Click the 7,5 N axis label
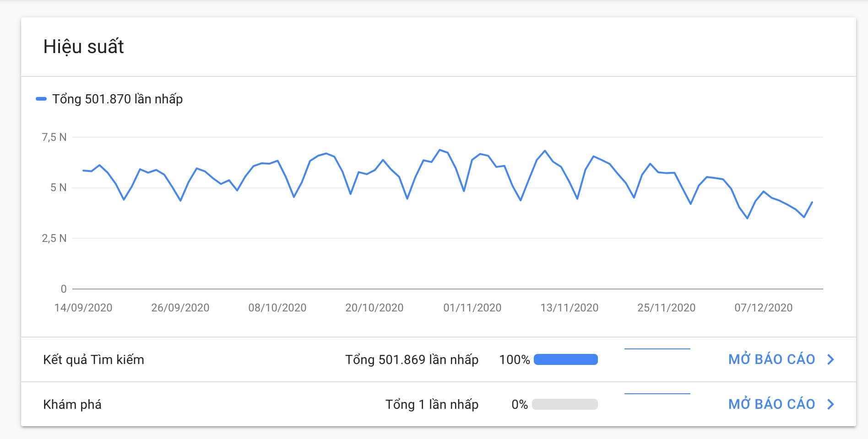Image resolution: width=868 pixels, height=439 pixels. tap(54, 137)
